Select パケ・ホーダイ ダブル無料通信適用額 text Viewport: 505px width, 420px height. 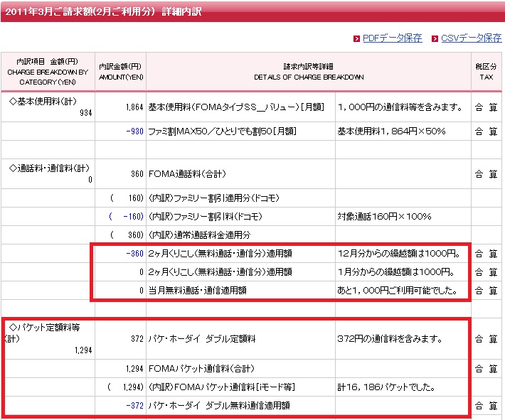click(x=219, y=406)
